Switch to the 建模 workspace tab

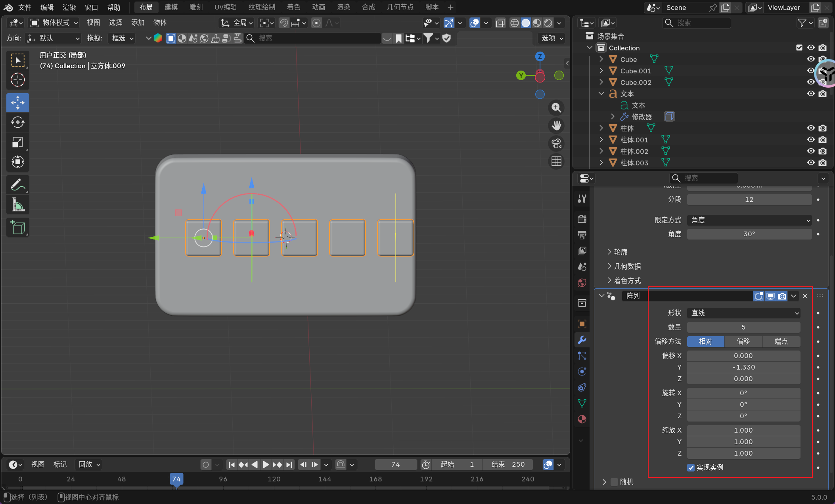[171, 7]
